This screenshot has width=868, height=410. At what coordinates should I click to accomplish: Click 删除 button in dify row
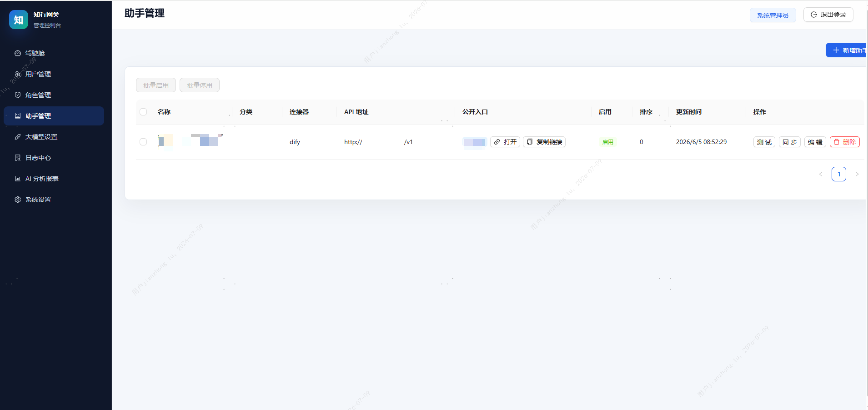pyautogui.click(x=845, y=142)
